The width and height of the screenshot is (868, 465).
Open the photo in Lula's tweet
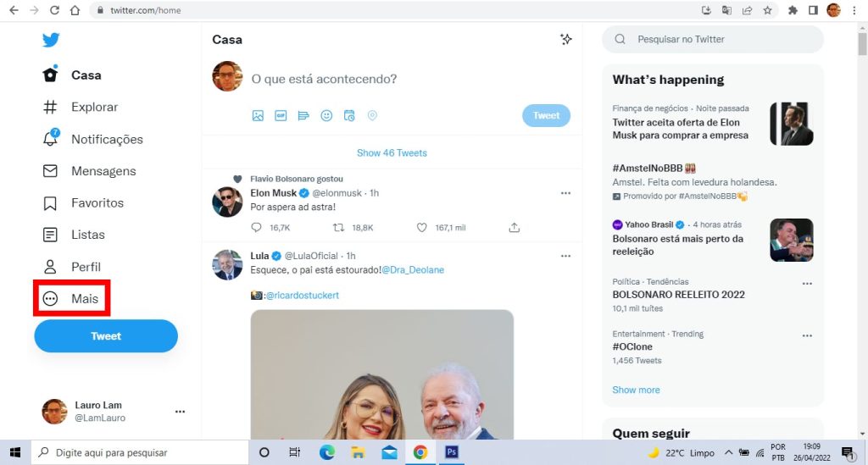pos(382,375)
